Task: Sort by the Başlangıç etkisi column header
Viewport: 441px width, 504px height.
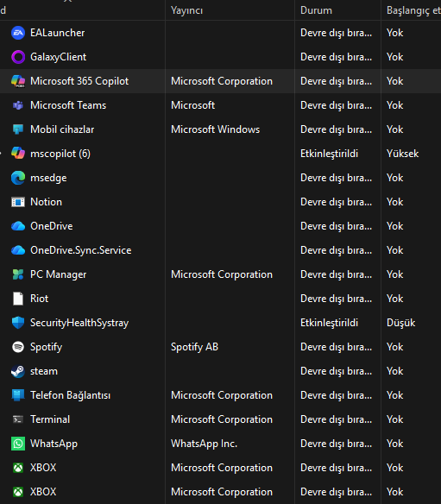Action: point(413,10)
